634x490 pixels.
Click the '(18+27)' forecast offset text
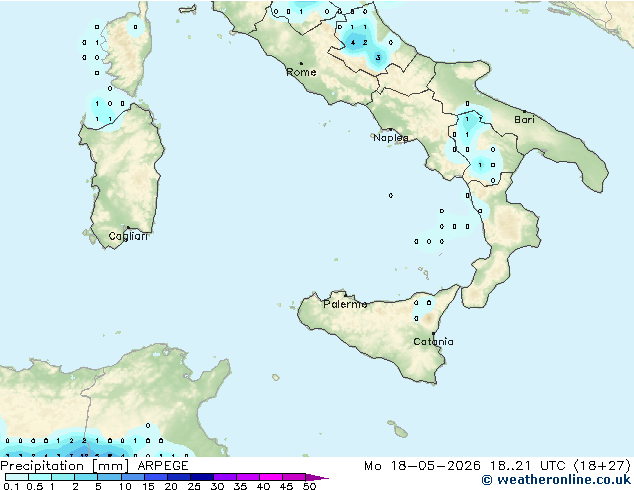(602, 466)
